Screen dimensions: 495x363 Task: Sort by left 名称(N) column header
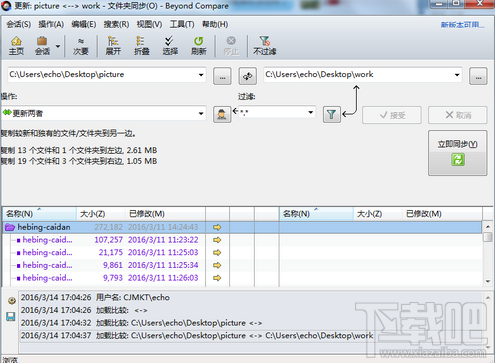click(39, 214)
